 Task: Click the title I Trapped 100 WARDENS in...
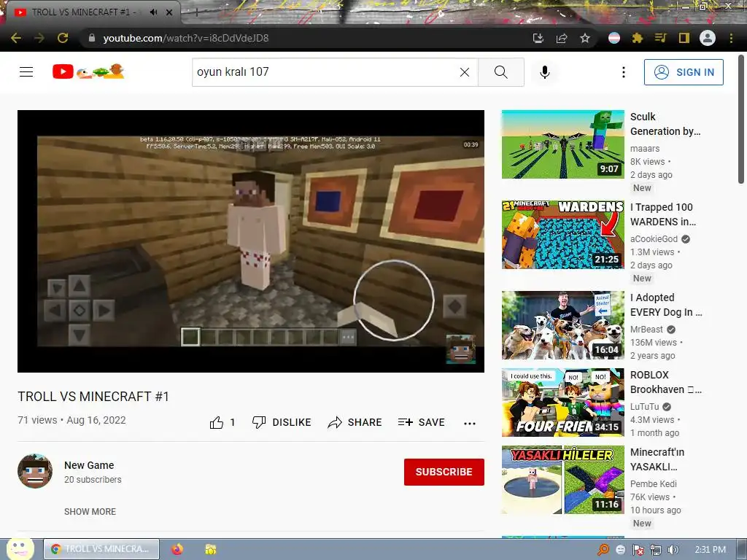pos(662,214)
